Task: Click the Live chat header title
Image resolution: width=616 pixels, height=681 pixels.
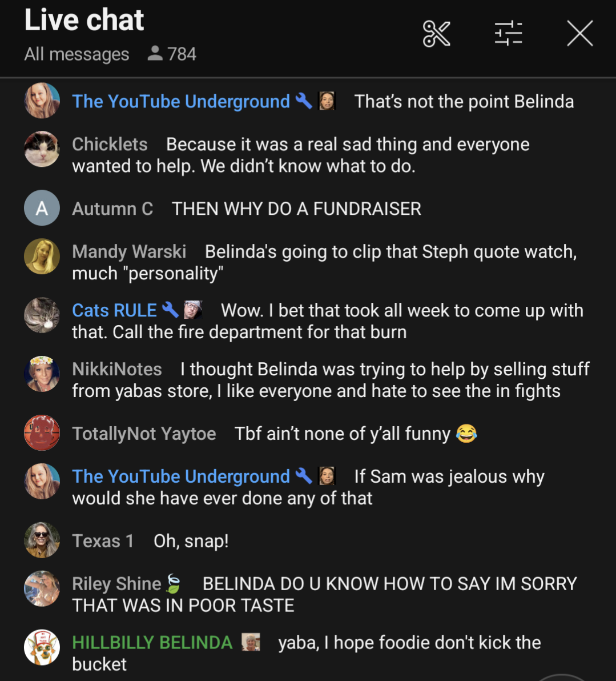Action: pos(84,20)
